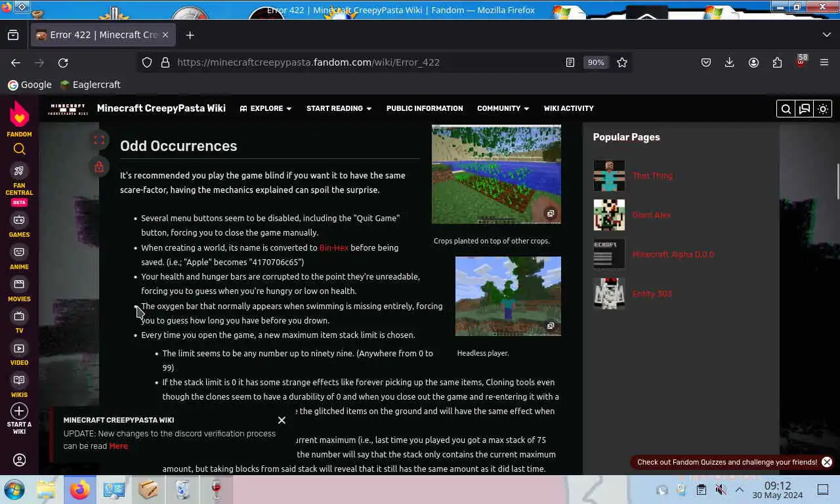Show hidden system tray icons
This screenshot has width=840, height=504.
(739, 490)
